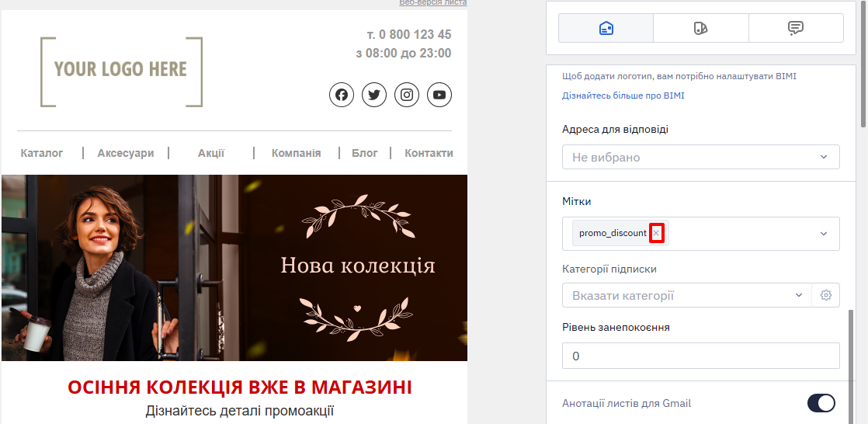Expand the reply-to address dropdown
The image size is (868, 424).
point(701,157)
